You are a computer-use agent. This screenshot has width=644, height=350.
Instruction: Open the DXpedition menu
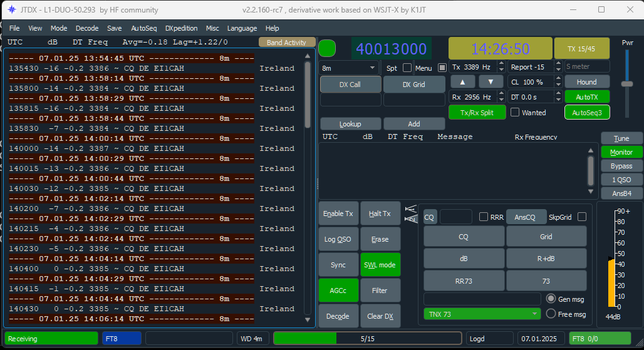pyautogui.click(x=181, y=28)
